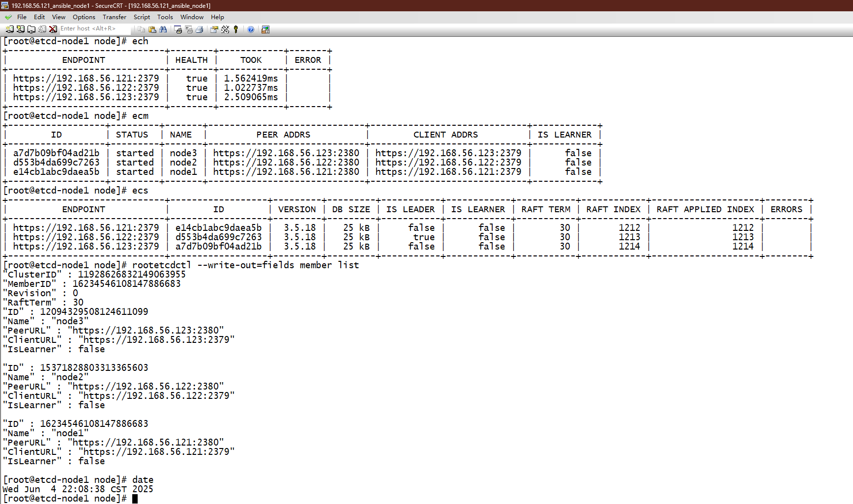Click the Enter host input field

coord(94,29)
